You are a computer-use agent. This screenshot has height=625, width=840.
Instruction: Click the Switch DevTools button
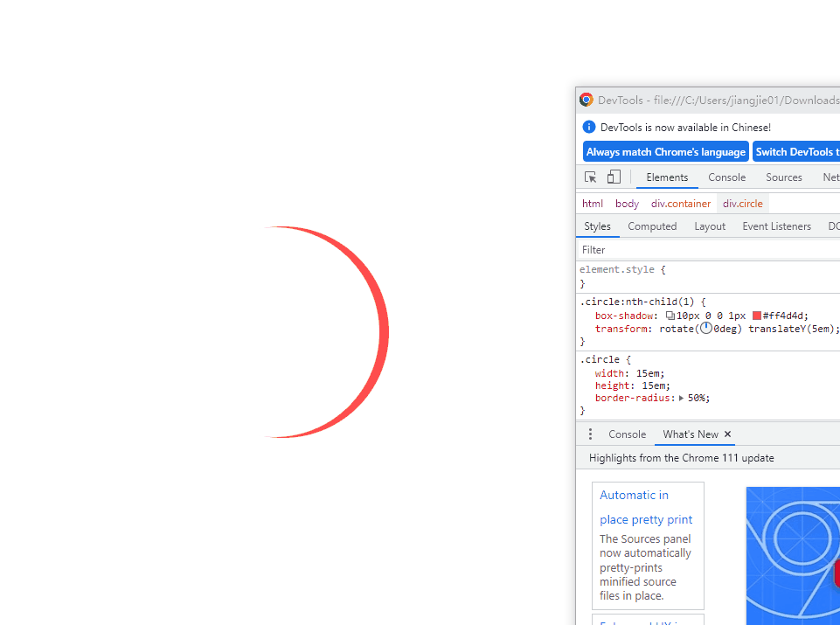tap(797, 151)
